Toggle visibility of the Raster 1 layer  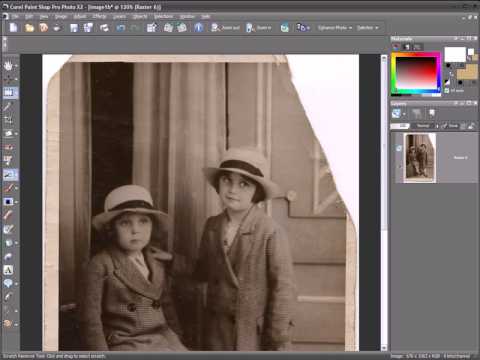(399, 148)
